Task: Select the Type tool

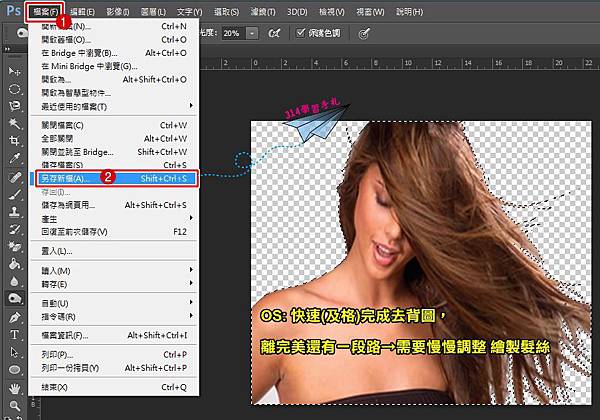Action: (x=15, y=335)
